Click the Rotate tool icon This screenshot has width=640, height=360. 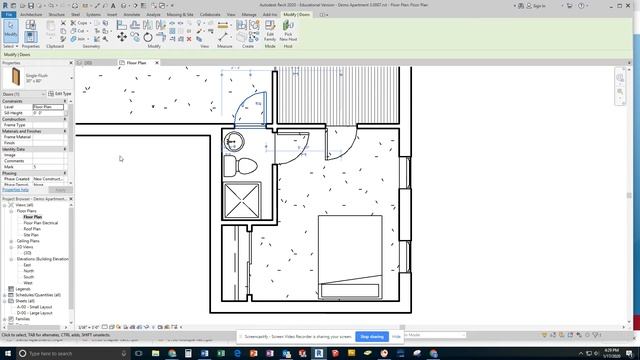click(x=148, y=38)
